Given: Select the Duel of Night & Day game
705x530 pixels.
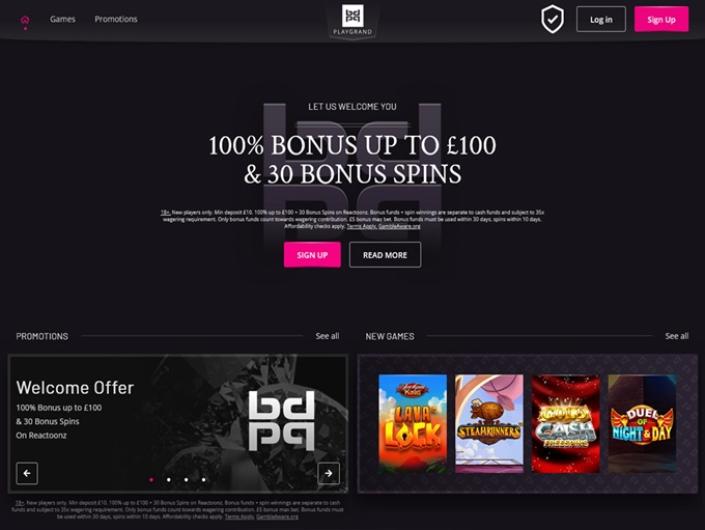Looking at the screenshot, I should click(642, 423).
